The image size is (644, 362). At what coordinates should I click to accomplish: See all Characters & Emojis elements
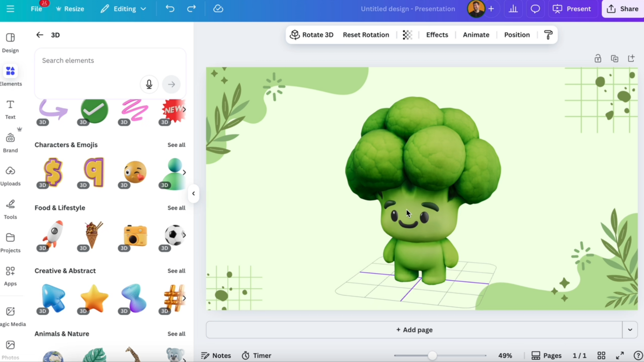(176, 145)
